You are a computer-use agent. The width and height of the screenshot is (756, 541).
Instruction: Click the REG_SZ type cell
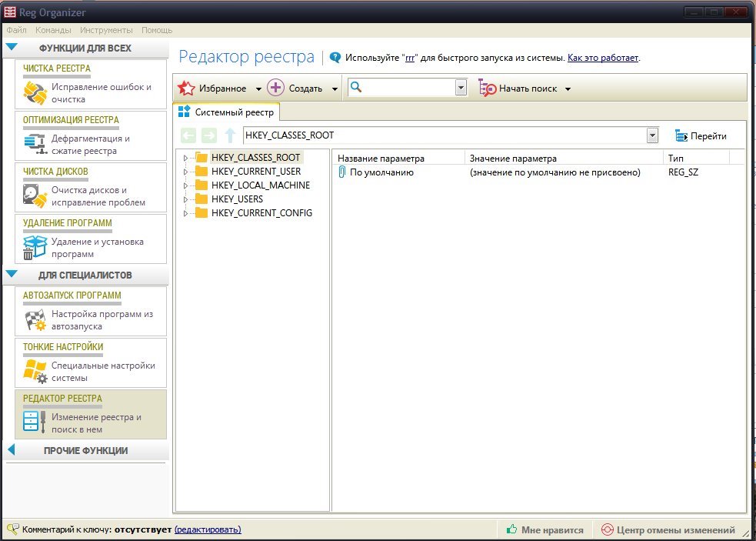(683, 172)
